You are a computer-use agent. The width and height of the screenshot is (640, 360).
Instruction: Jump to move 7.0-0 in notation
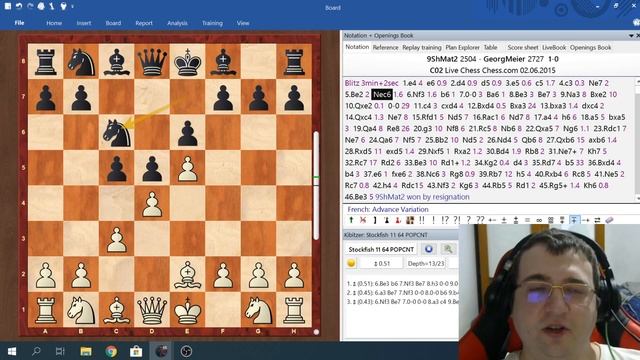click(467, 94)
